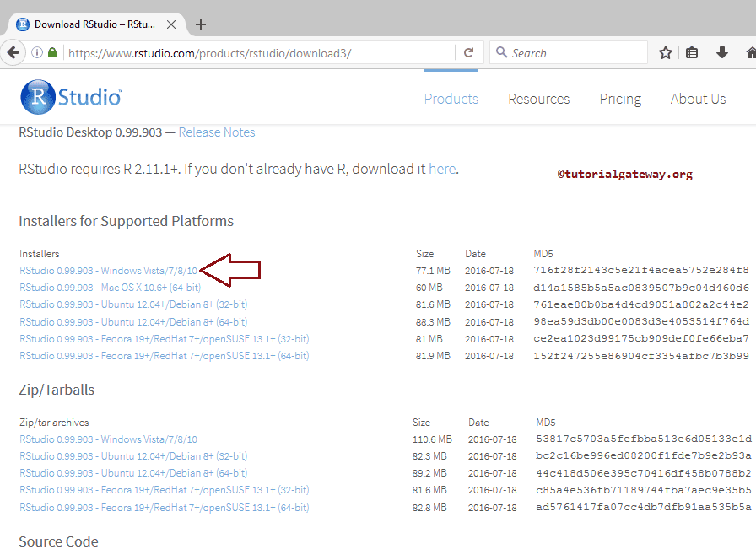Open the Release Notes link
The height and width of the screenshot is (560, 756).
(216, 132)
